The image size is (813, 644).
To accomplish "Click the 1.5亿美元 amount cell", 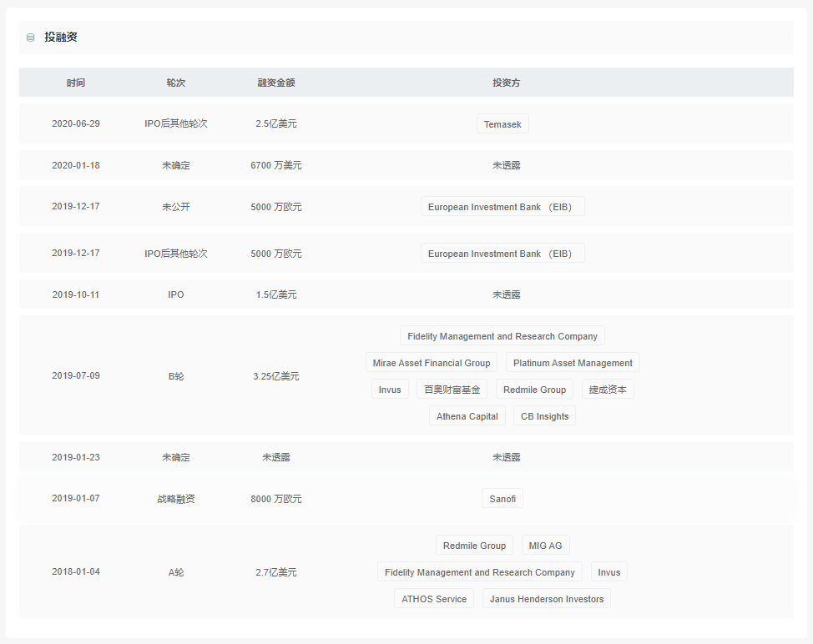I will (275, 294).
